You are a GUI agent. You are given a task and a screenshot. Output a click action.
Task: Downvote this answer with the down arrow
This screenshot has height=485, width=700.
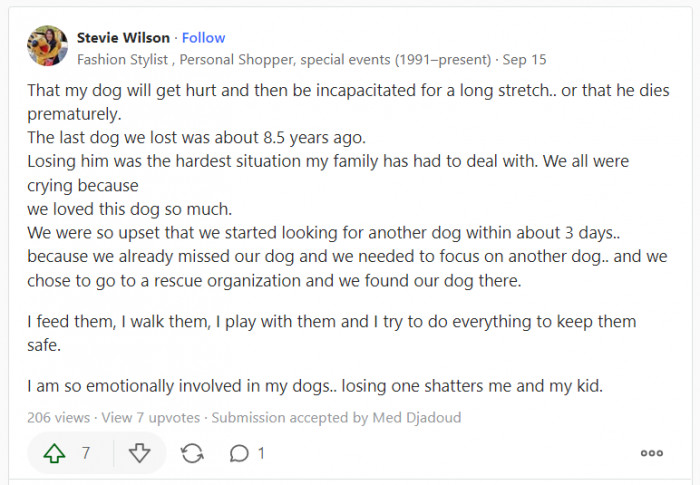140,453
